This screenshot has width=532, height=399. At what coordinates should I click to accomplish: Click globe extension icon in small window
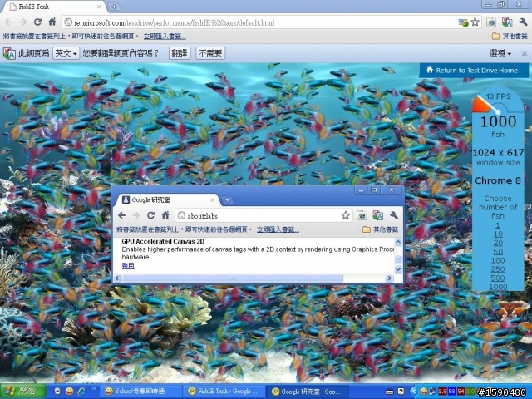pyautogui.click(x=362, y=215)
